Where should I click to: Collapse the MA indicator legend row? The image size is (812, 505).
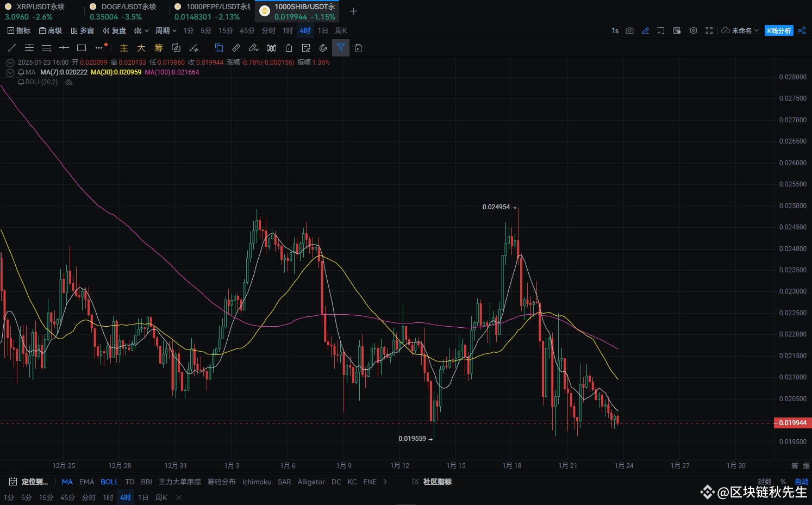(10, 72)
